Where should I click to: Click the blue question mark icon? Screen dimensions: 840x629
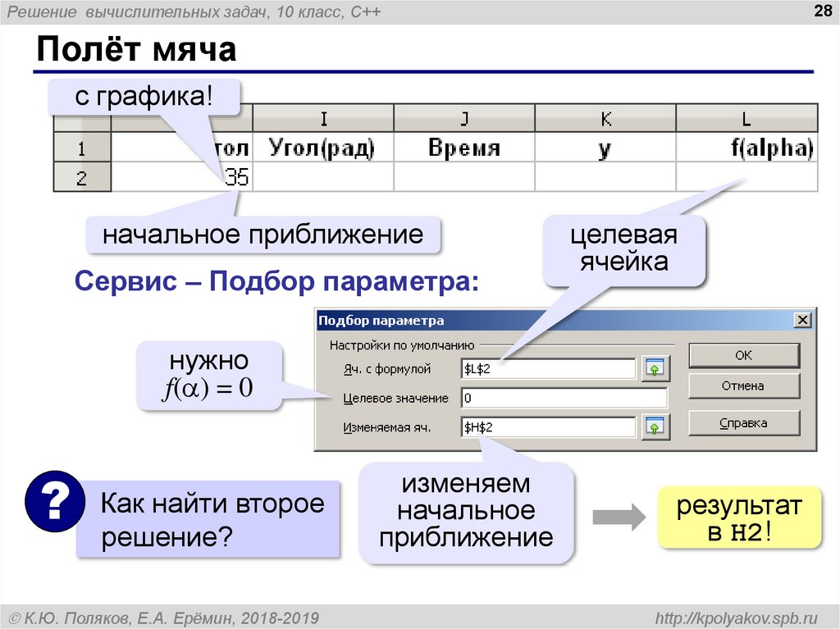click(x=55, y=501)
